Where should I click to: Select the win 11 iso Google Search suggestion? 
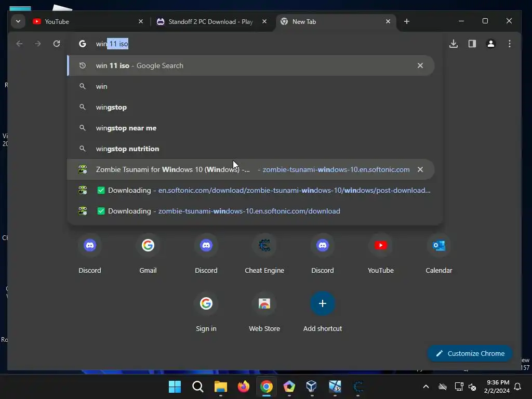pos(251,65)
